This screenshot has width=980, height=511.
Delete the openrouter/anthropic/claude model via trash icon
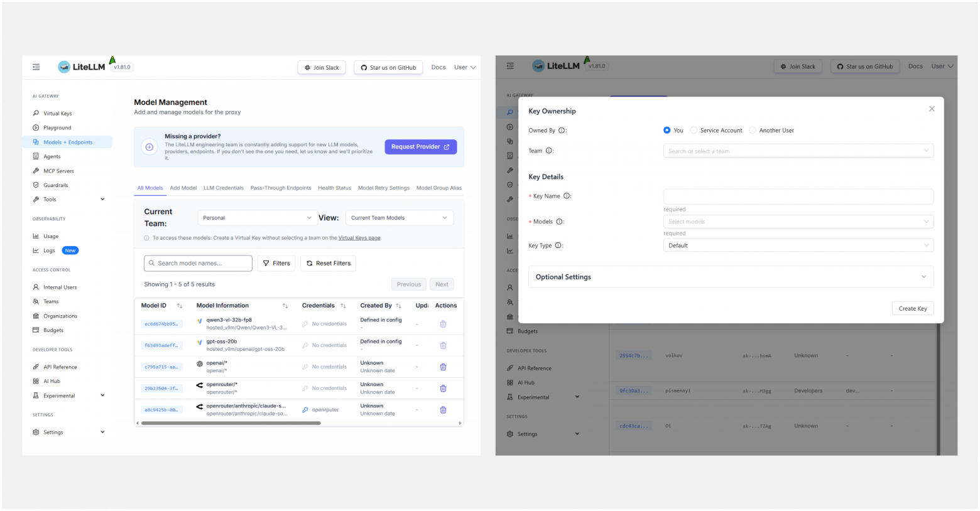tap(443, 410)
